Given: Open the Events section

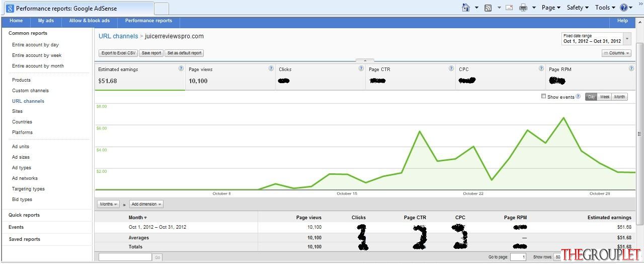Looking at the screenshot, I should click(16, 227).
